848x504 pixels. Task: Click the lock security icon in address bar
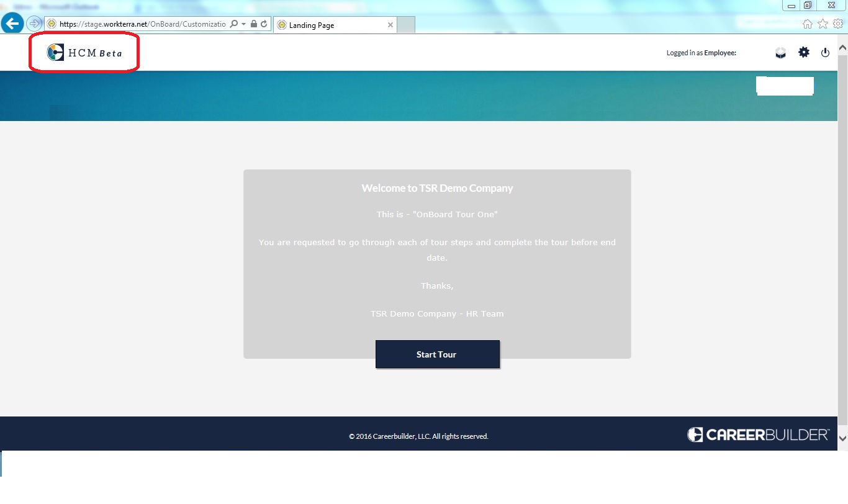254,24
